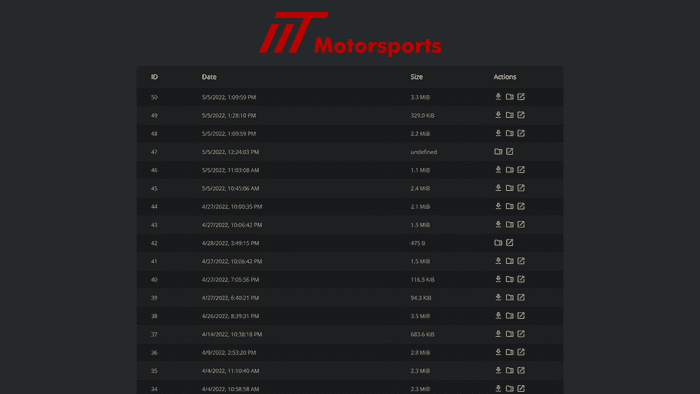The width and height of the screenshot is (700, 394).
Task: Click the edit icon in row 39
Action: (521, 298)
